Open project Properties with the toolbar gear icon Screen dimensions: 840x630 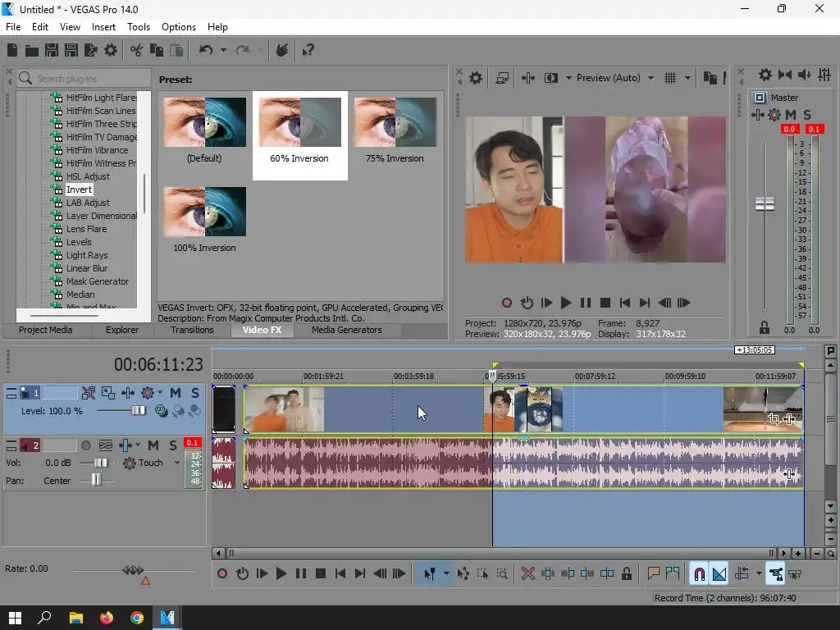pyautogui.click(x=111, y=50)
